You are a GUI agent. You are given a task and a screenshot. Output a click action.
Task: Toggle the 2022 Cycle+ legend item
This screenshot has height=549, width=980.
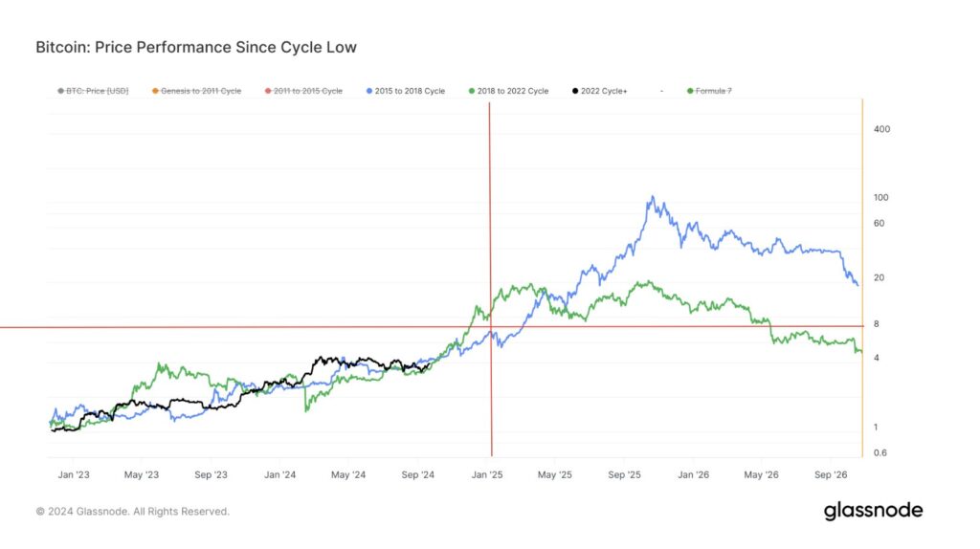point(600,91)
